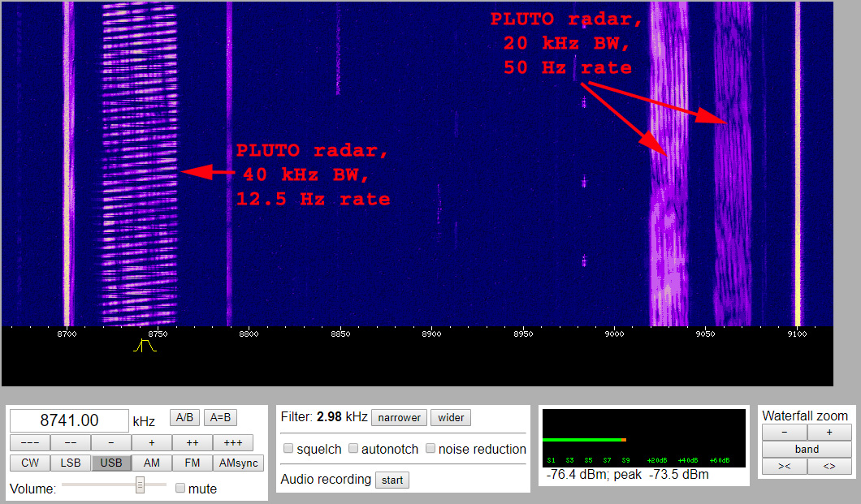
Task: Click the 9050 label on the frequency scale
Action: 706,334
